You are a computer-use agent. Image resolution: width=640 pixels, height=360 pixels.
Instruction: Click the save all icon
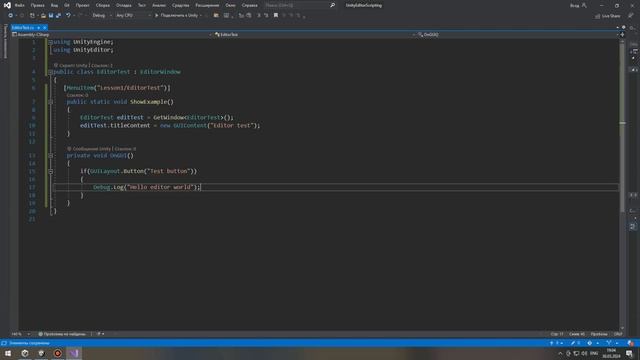[58, 16]
